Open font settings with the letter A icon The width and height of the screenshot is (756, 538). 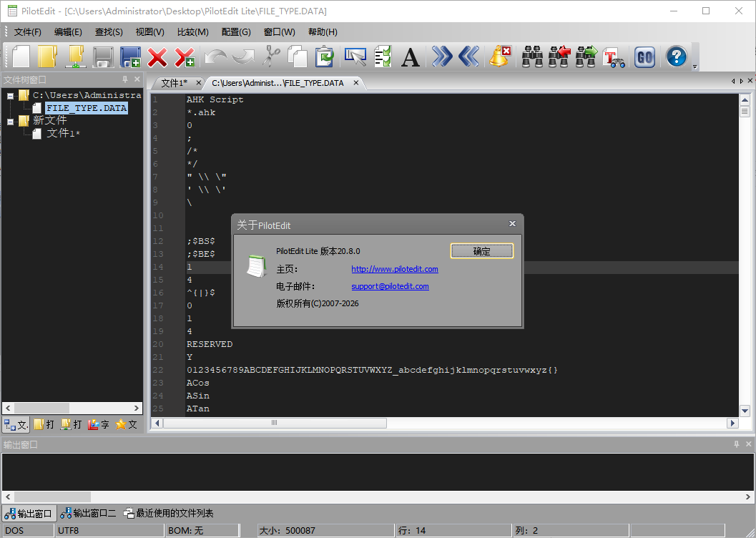click(411, 57)
